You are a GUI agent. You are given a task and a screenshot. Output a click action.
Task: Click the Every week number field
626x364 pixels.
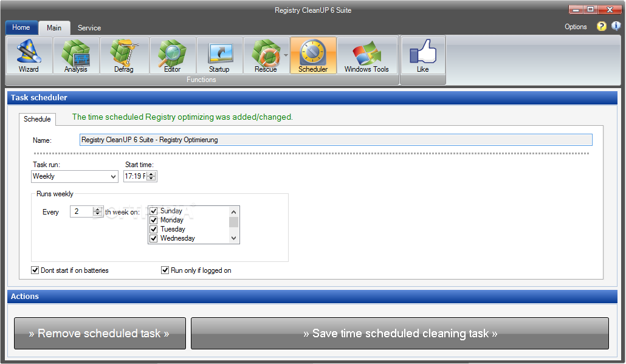(x=81, y=211)
